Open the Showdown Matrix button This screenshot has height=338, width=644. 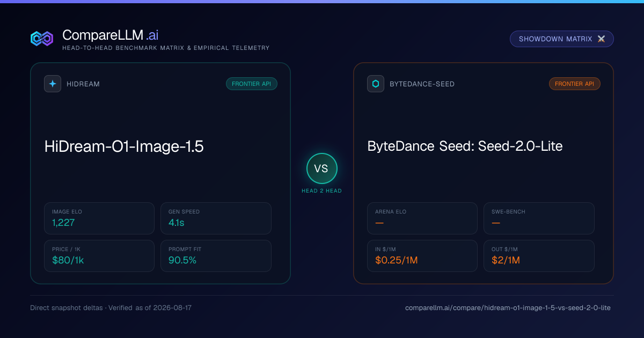(x=562, y=39)
